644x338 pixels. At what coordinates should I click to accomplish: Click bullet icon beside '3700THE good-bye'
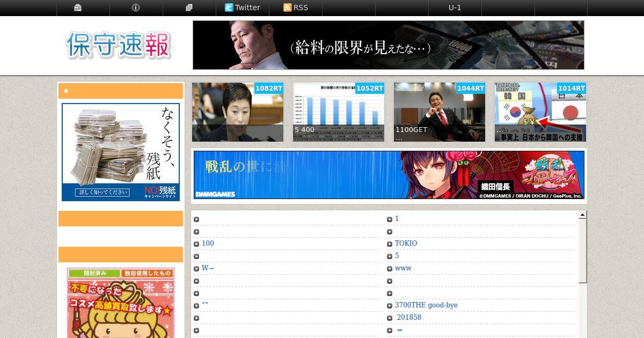click(390, 306)
